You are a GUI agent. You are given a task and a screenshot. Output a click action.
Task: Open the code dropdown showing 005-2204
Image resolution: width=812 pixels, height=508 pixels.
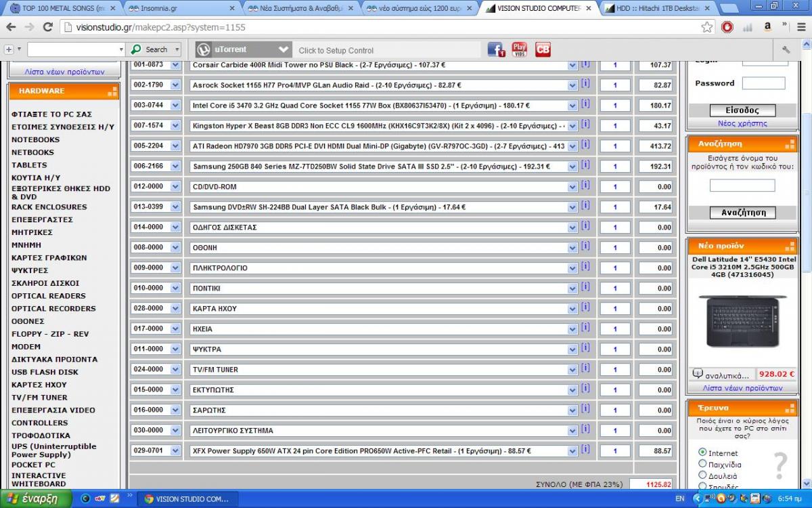click(176, 146)
